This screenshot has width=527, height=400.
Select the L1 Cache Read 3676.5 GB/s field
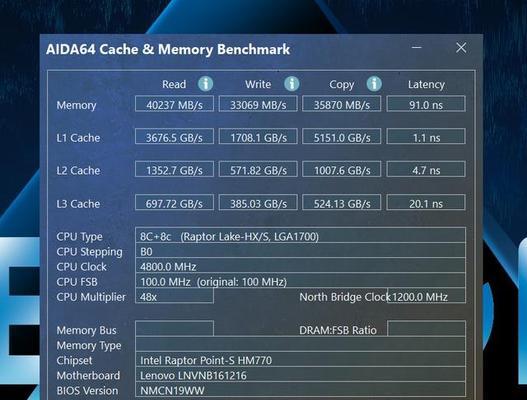[174, 136]
